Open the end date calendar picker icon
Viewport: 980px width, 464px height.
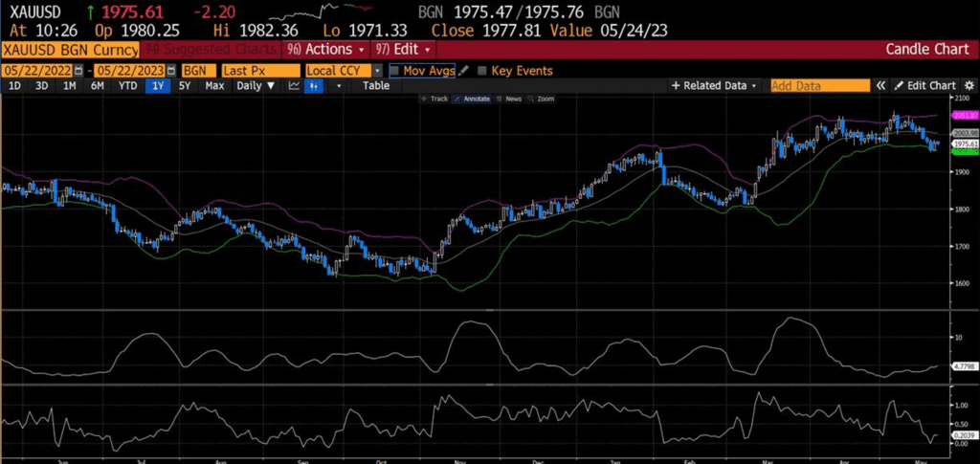[171, 71]
